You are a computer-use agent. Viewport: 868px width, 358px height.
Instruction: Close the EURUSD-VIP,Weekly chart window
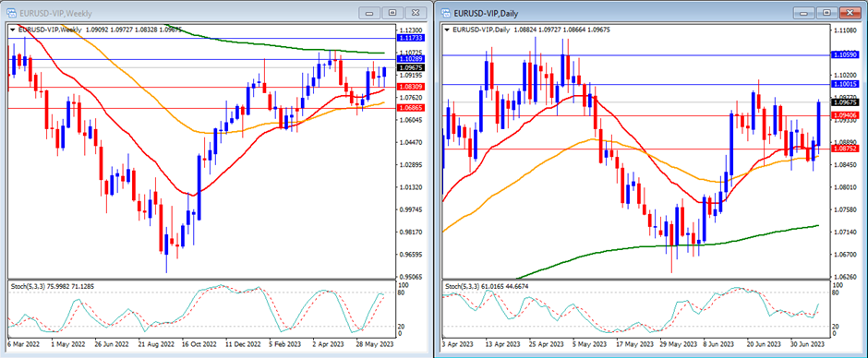[416, 13]
